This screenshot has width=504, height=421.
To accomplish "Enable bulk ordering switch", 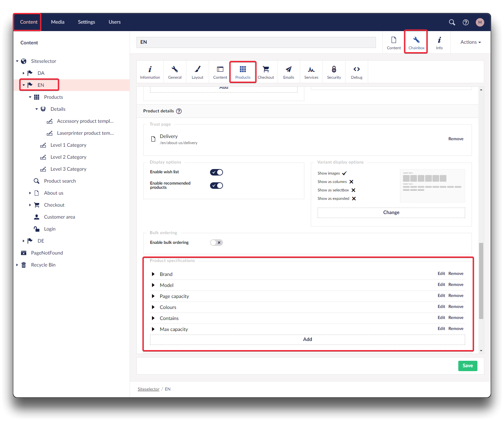I will pyautogui.click(x=217, y=243).
